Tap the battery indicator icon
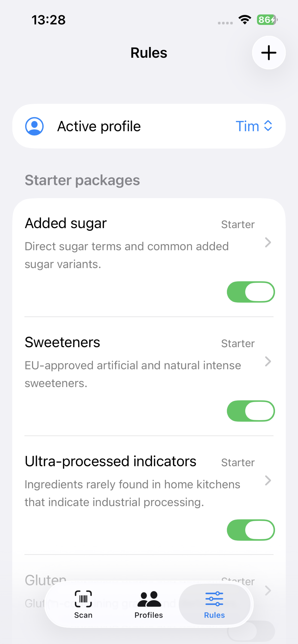The width and height of the screenshot is (298, 644). pos(267,19)
